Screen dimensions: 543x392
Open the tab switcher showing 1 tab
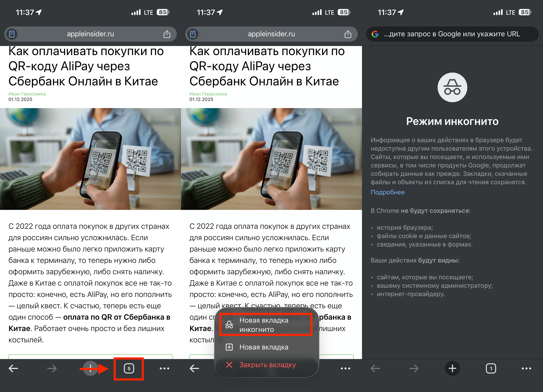pyautogui.click(x=491, y=368)
